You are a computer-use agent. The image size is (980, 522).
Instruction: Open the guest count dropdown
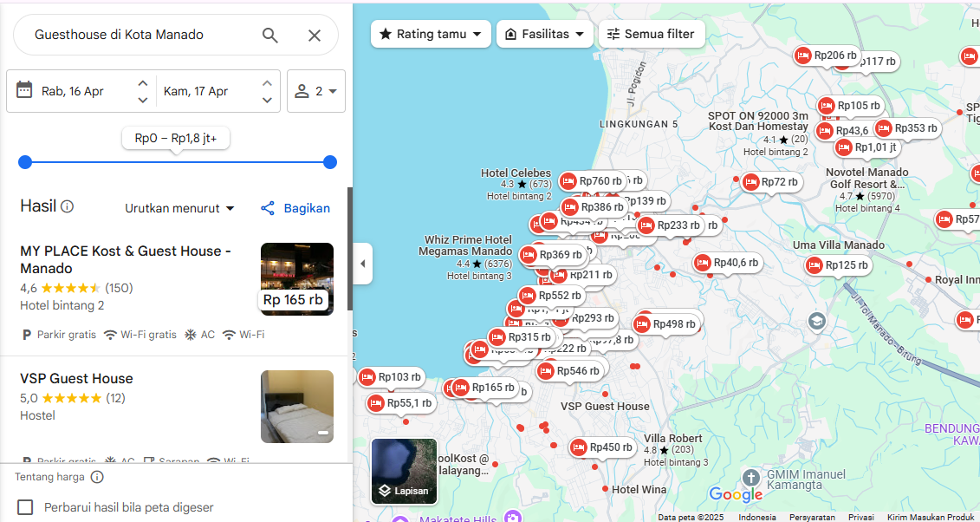pos(316,91)
